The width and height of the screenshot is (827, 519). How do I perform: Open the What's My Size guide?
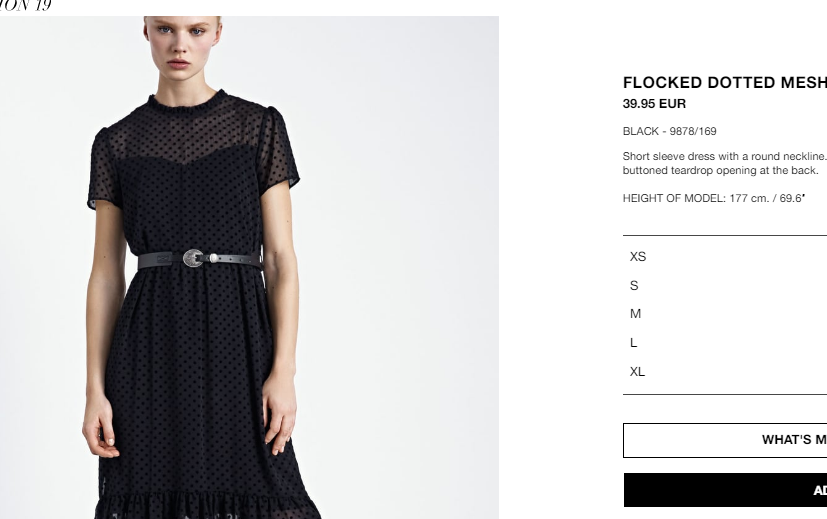[x=725, y=440]
